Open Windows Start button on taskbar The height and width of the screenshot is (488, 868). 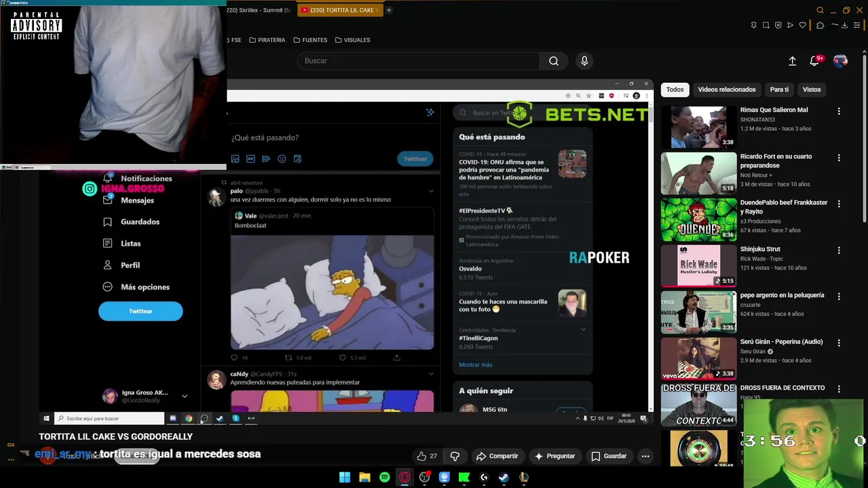(344, 477)
